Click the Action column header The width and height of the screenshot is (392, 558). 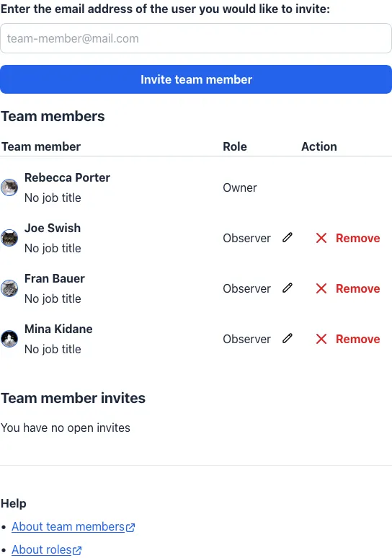[x=319, y=146]
